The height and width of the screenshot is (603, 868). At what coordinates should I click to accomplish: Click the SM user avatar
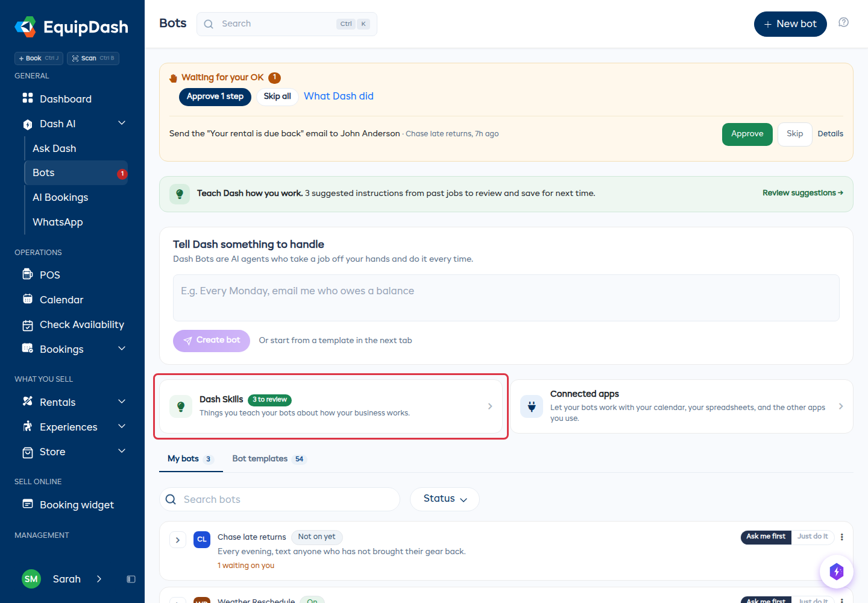[31, 579]
